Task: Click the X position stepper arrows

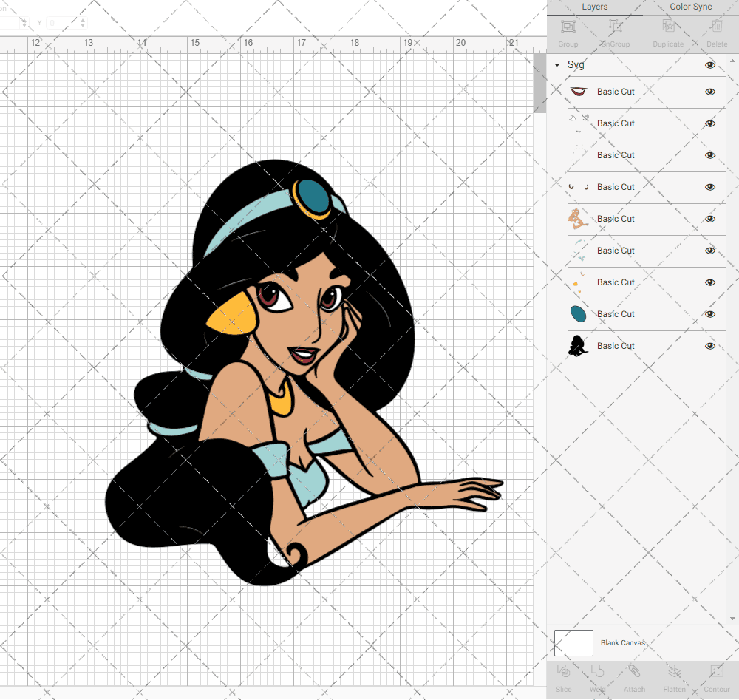Action: 24,22
